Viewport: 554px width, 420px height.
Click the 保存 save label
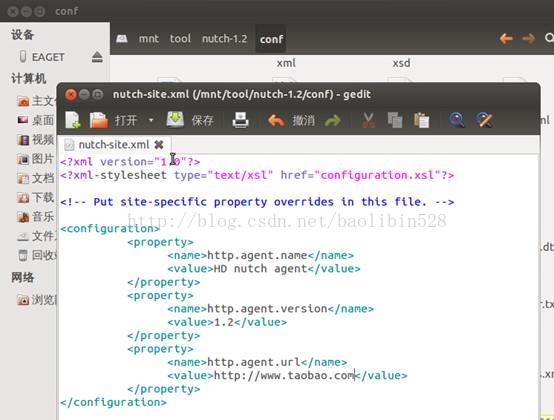[x=202, y=120]
